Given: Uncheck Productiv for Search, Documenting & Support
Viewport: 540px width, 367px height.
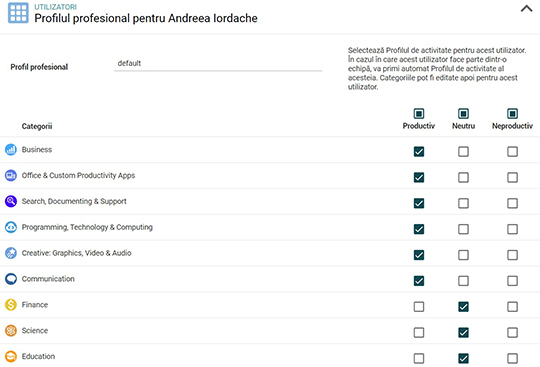Looking at the screenshot, I should click(x=419, y=203).
